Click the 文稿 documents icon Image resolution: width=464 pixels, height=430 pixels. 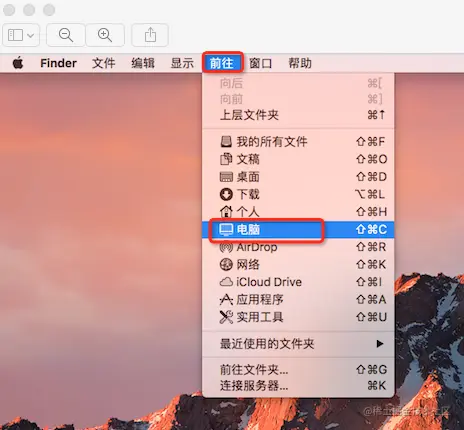(226, 159)
